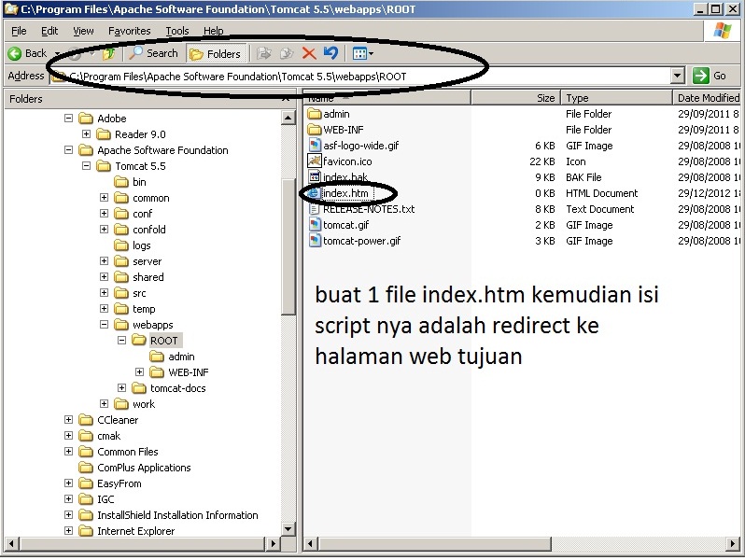
Task: Click folder tree scroll up arrow
Action: pos(288,118)
